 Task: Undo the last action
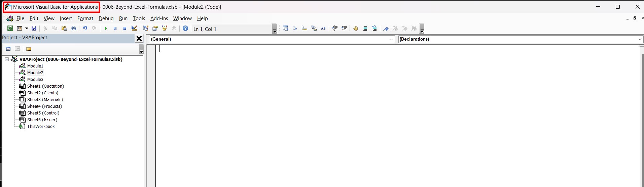[x=85, y=29]
